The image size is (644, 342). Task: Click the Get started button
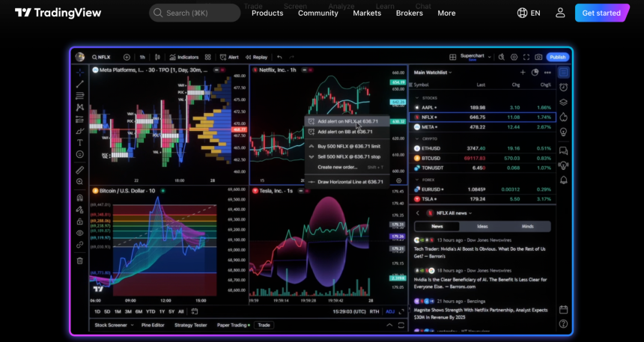coord(602,13)
